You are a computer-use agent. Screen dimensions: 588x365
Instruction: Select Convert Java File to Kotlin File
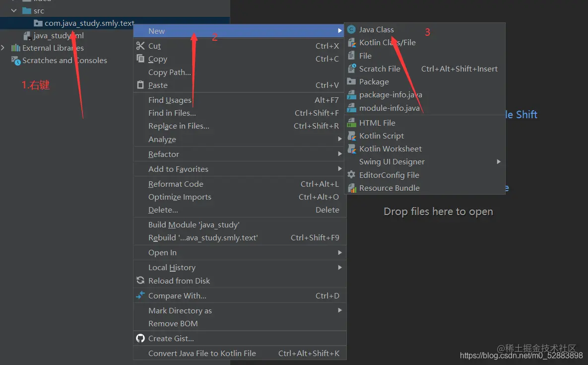click(240, 353)
